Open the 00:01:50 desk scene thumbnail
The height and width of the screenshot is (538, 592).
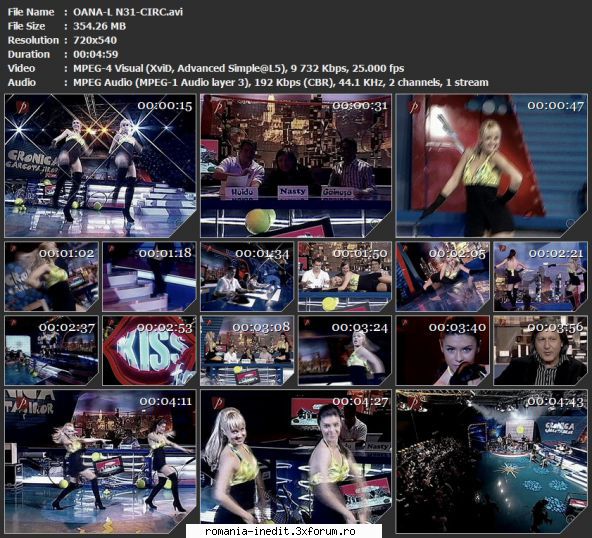point(345,276)
